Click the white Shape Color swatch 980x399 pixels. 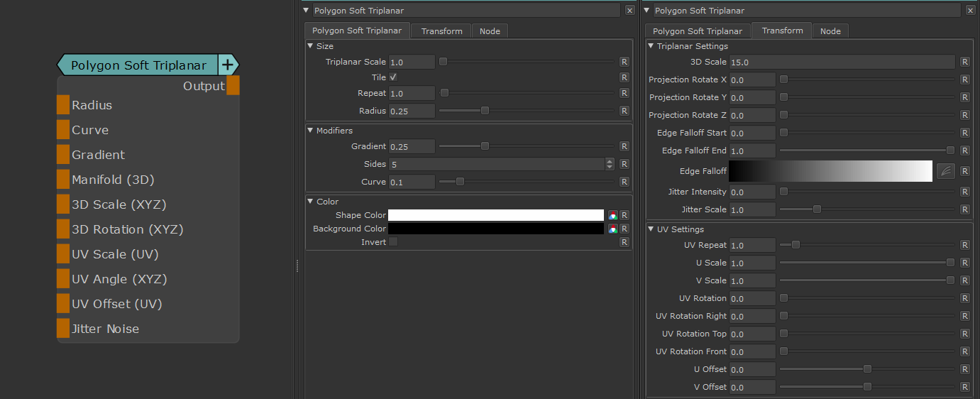click(495, 215)
